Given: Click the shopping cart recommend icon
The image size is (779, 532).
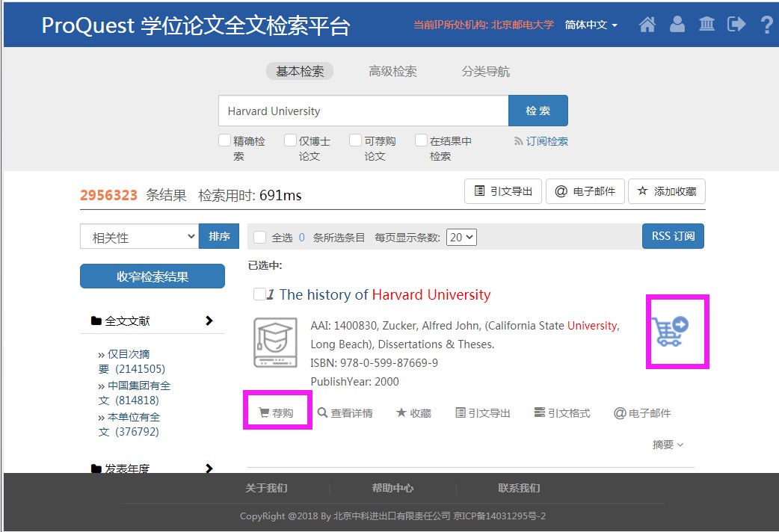Looking at the screenshot, I should 670,331.
